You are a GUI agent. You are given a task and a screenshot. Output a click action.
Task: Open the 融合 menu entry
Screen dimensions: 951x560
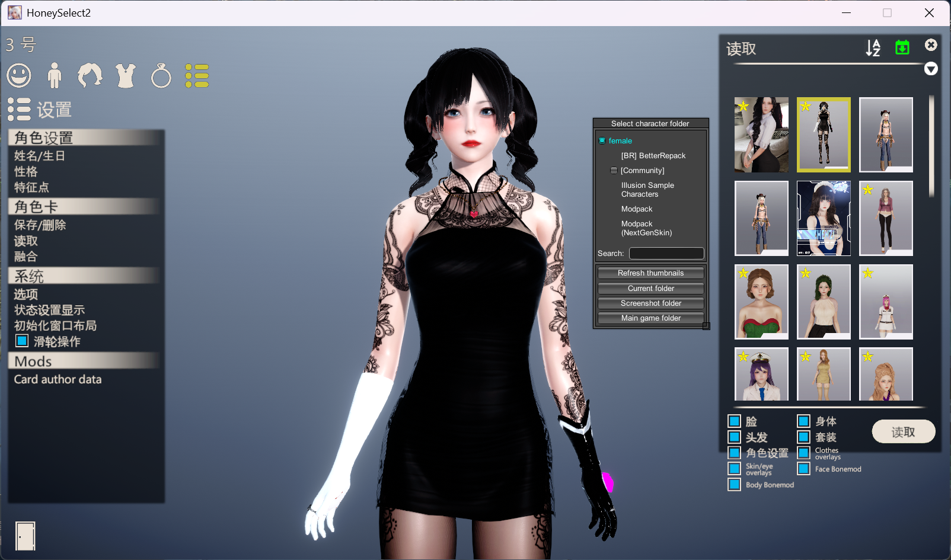tap(26, 257)
